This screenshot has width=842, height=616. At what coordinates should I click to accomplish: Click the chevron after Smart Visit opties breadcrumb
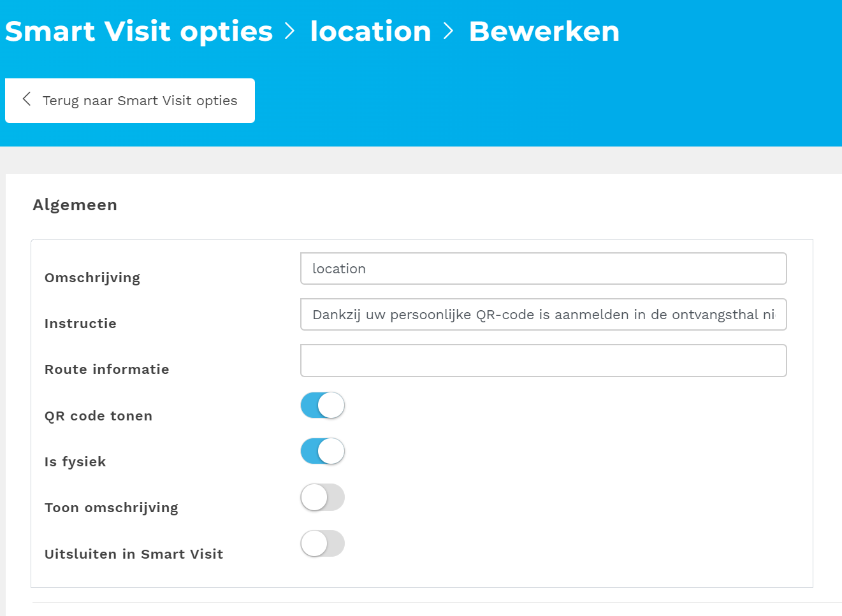pos(290,31)
